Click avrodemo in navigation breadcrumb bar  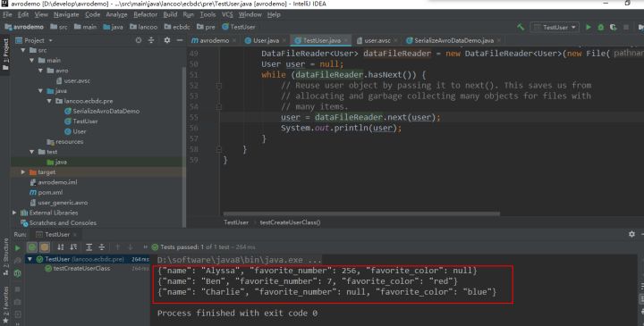24,27
